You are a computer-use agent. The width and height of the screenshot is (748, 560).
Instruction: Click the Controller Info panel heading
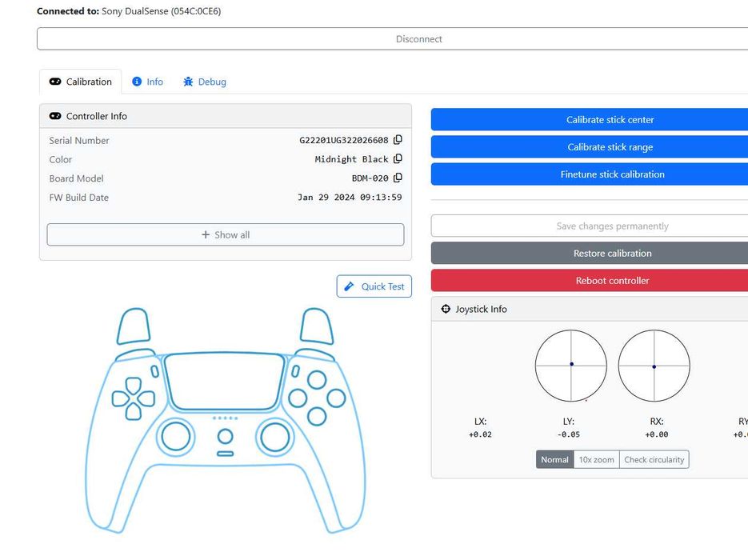[x=225, y=116]
